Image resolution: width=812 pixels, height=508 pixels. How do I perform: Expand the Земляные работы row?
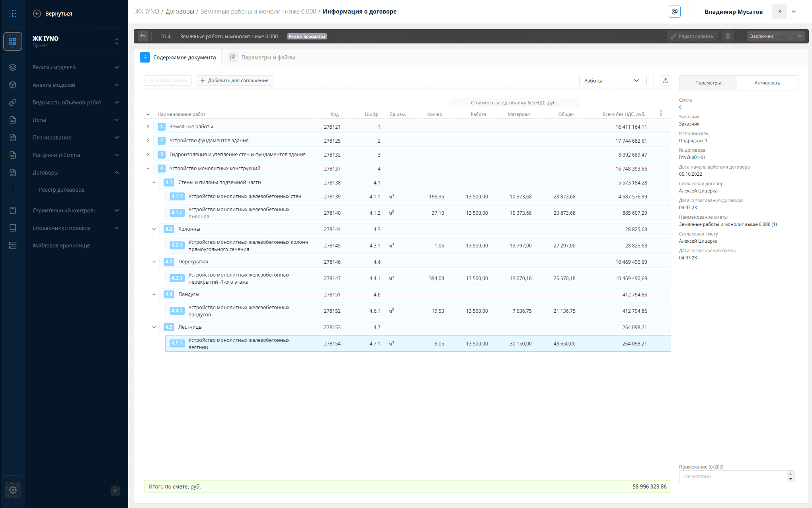pyautogui.click(x=148, y=127)
